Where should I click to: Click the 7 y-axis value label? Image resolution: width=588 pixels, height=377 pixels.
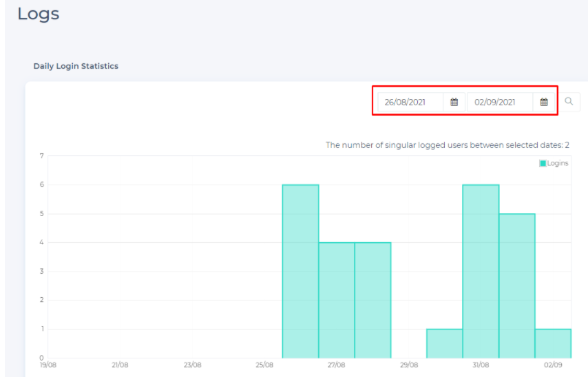click(x=42, y=156)
